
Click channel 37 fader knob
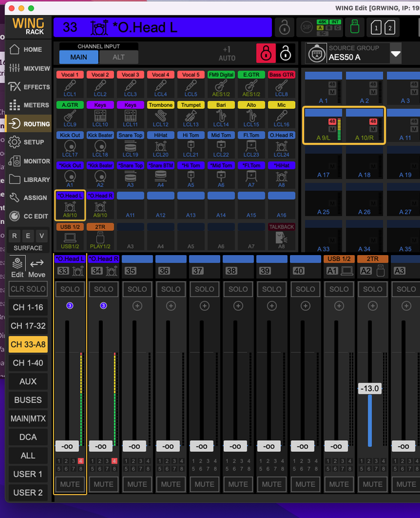201,446
